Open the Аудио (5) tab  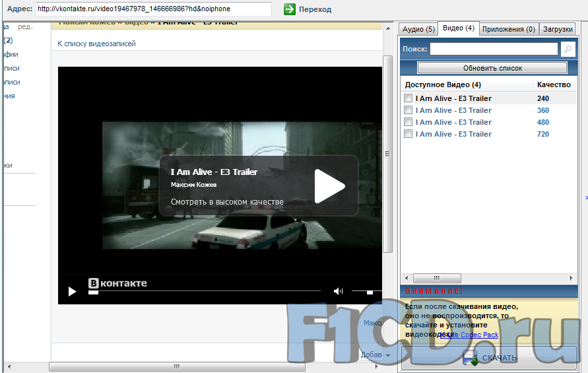[x=418, y=29]
